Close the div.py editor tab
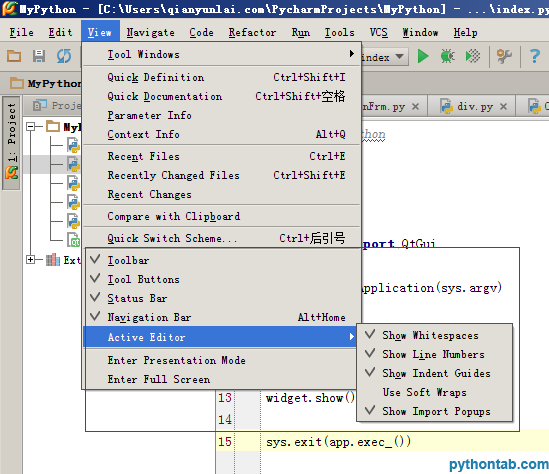 (503, 106)
